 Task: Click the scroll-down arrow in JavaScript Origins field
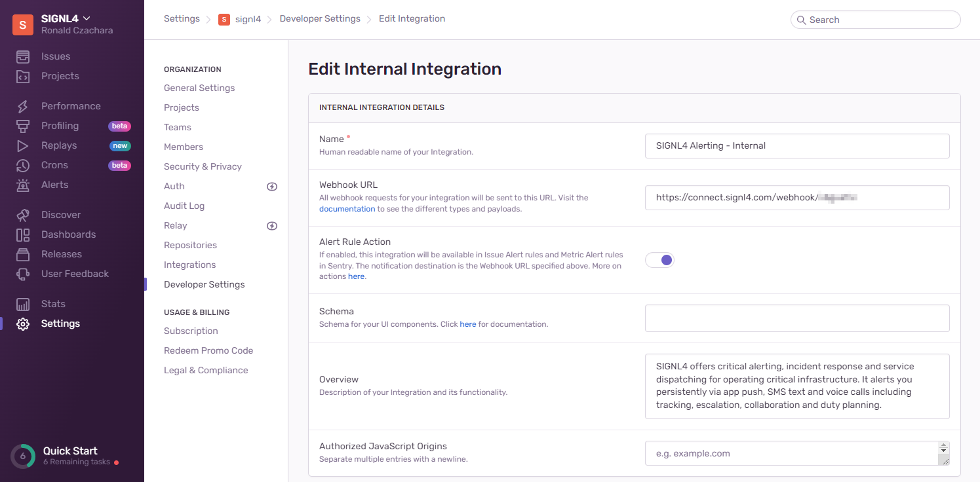pyautogui.click(x=944, y=451)
